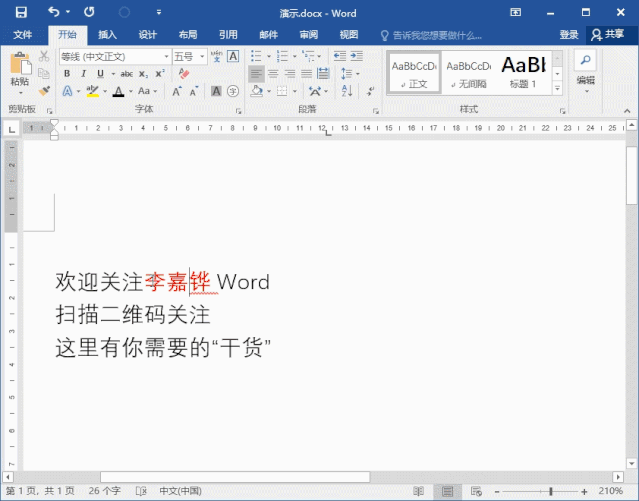Switch to the 引用 tab
The width and height of the screenshot is (639, 501).
[228, 35]
